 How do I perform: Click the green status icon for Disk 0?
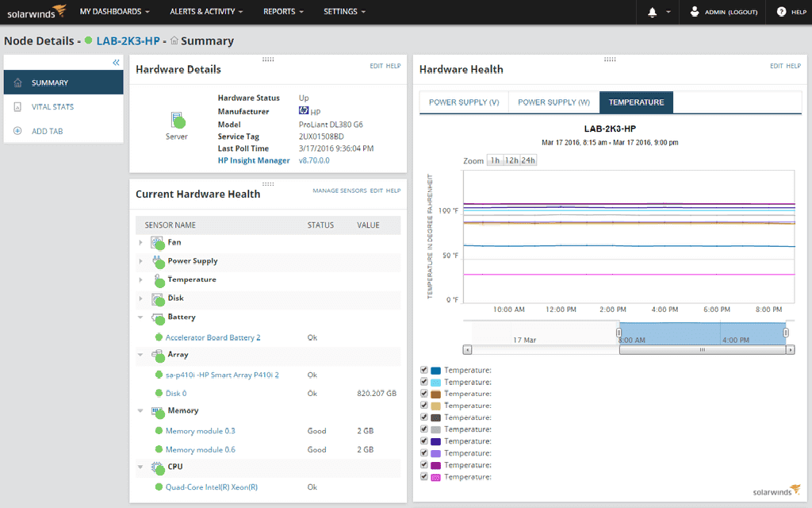[159, 393]
